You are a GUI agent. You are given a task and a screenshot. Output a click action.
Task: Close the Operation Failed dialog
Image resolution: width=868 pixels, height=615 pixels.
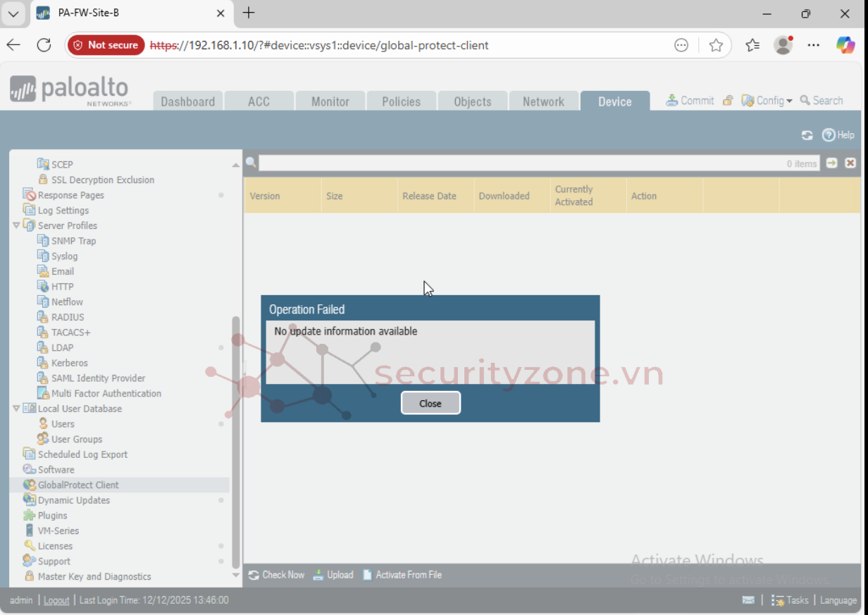click(430, 403)
